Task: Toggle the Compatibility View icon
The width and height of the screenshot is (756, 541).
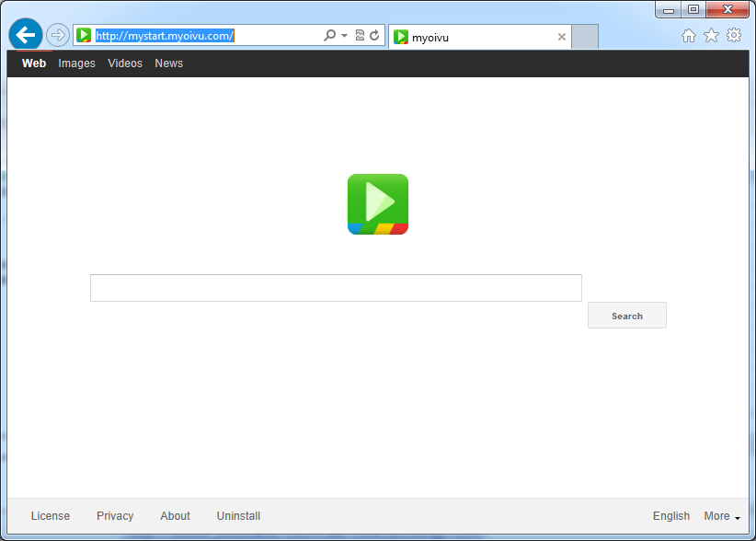Action: 360,35
